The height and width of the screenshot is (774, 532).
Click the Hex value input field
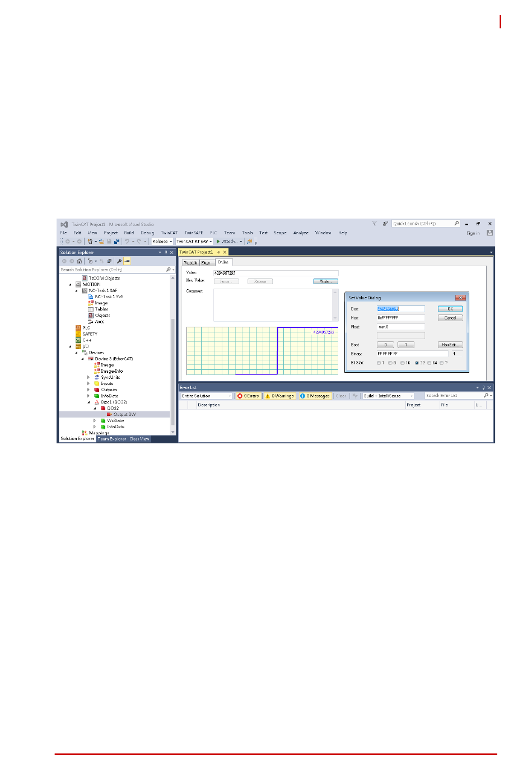pos(400,318)
